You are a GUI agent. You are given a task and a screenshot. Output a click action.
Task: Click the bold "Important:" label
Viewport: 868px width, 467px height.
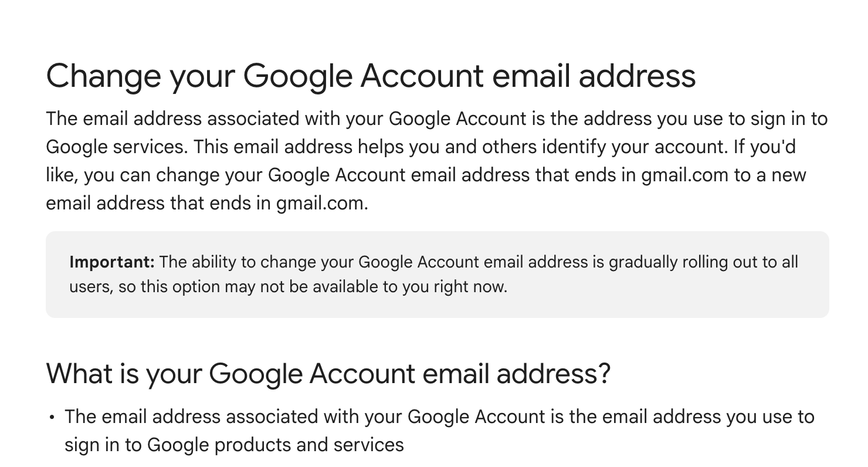[x=111, y=262]
